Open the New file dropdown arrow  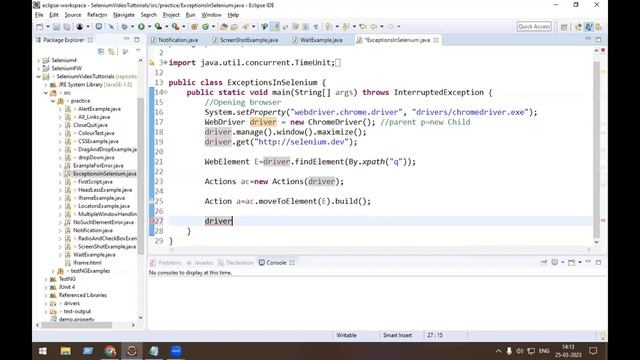(47, 27)
